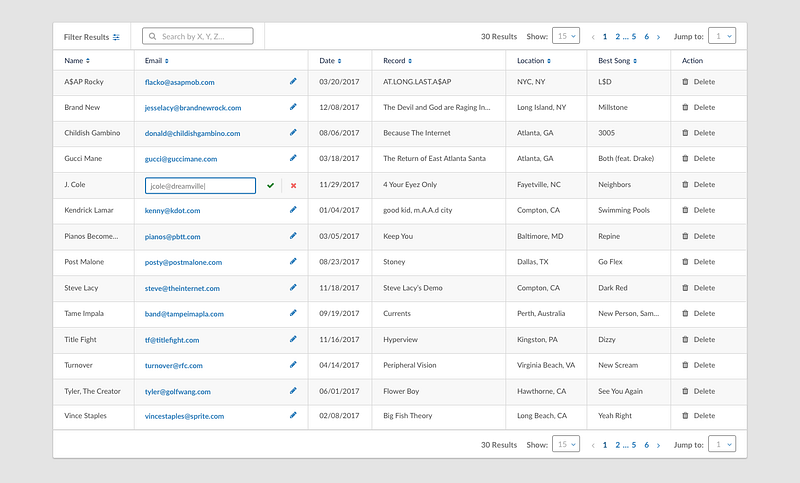Edit email pencil for Brand New row

293,107
